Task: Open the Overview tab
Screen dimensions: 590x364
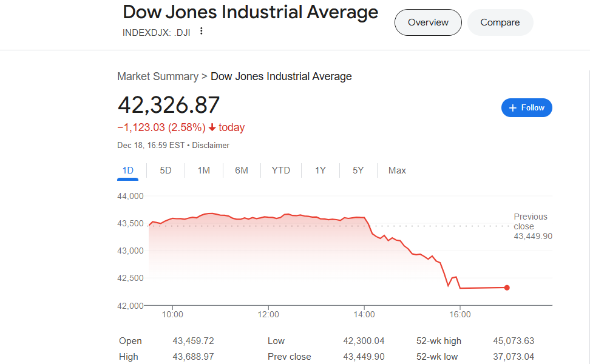Action: (428, 22)
